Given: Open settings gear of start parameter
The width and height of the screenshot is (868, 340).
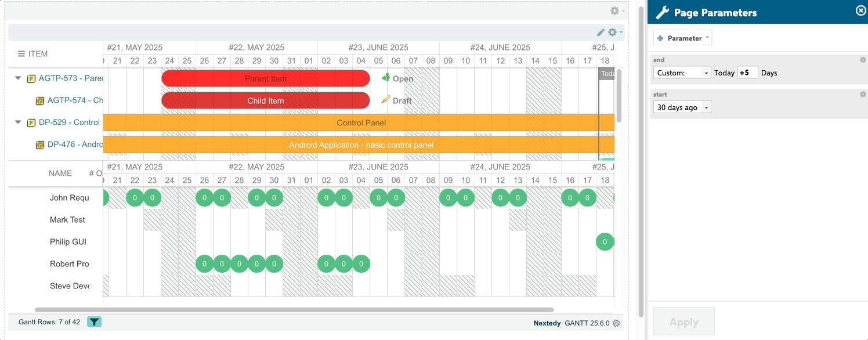Looking at the screenshot, I should pyautogui.click(x=863, y=95).
